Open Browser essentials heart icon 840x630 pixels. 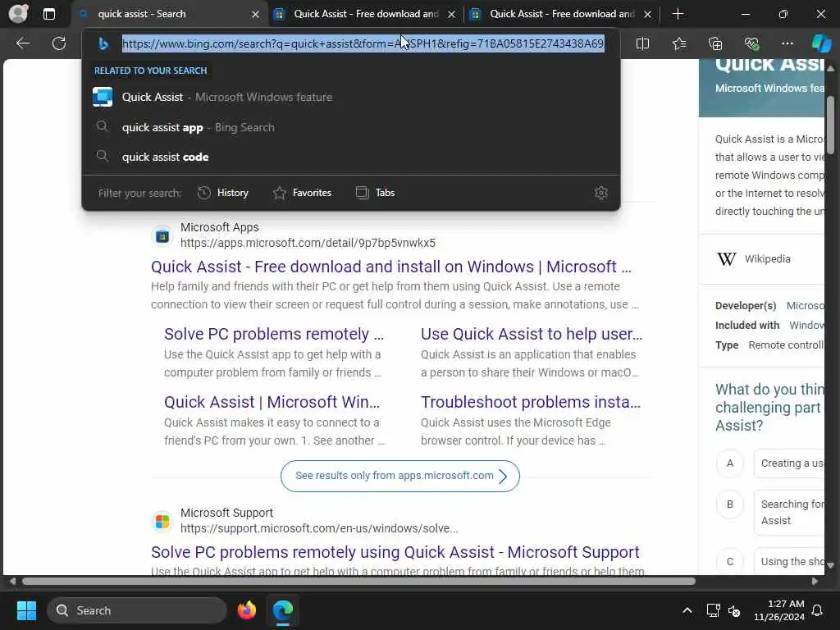[751, 43]
